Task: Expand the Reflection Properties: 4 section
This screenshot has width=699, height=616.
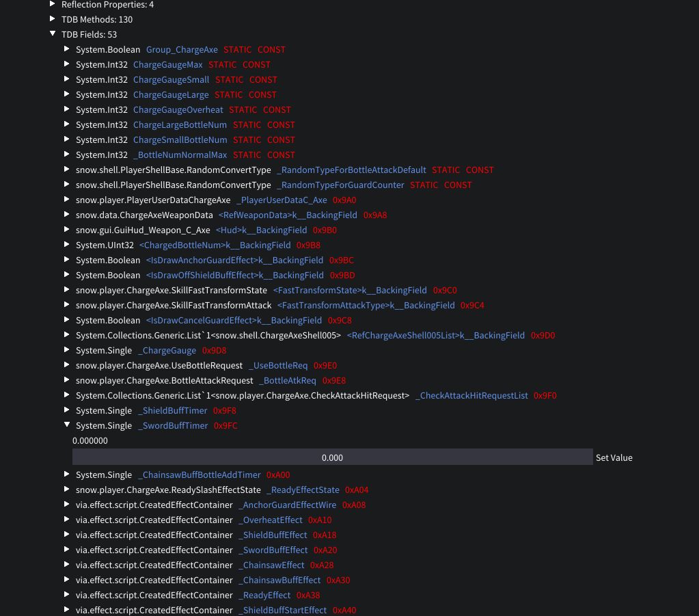Action: 53,4
